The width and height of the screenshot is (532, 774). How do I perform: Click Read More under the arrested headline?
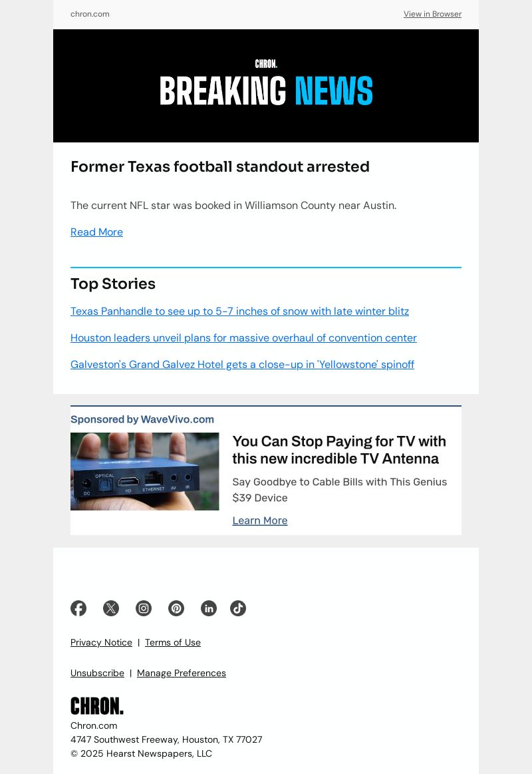96,232
